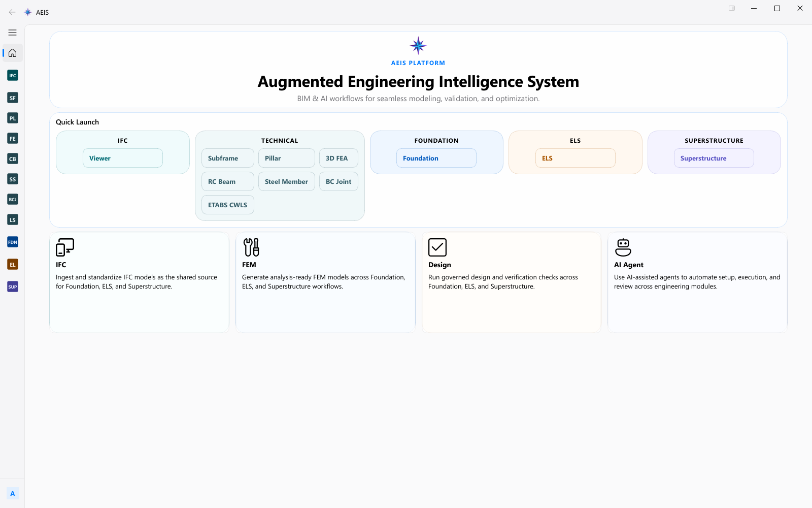Screen dimensions: 812x508
Task: Launch the Subframe module
Action: 228,158
